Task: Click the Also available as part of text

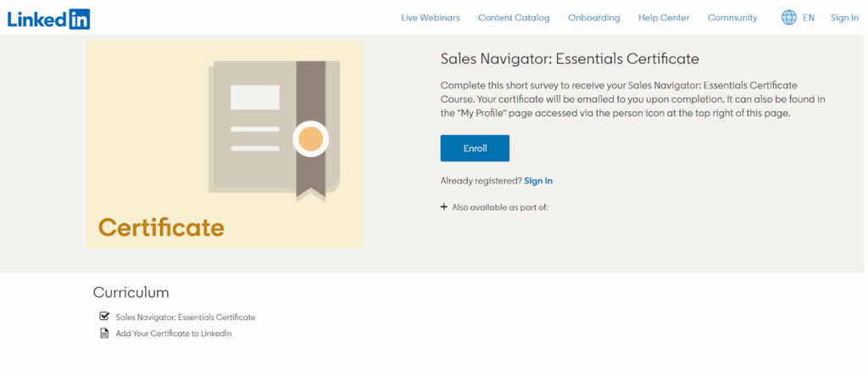Action: (x=500, y=207)
